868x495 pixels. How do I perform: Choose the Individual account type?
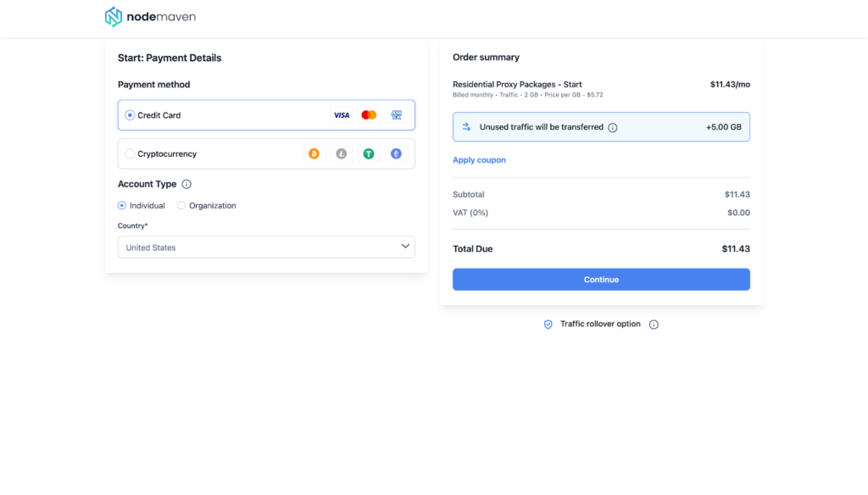122,205
